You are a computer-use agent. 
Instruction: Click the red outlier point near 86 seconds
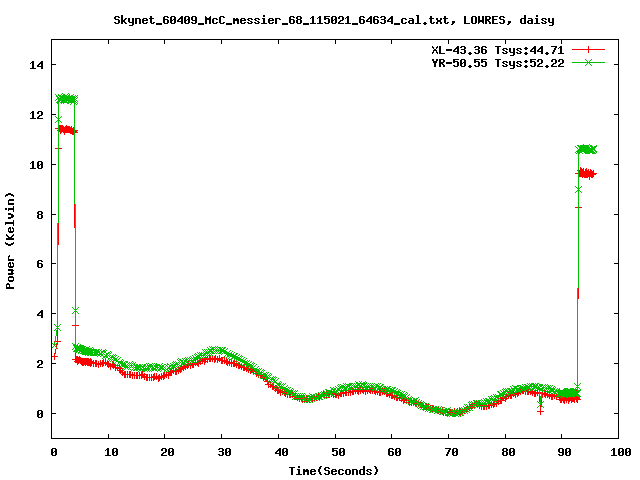[x=540, y=411]
